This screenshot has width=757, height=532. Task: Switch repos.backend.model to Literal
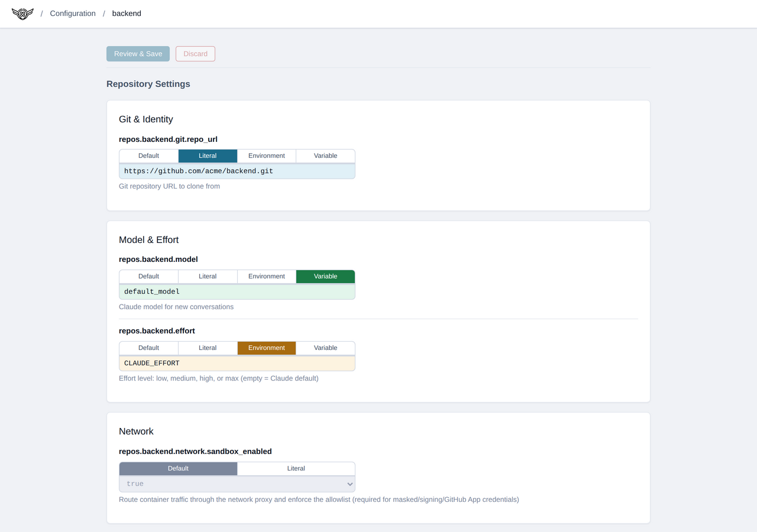click(x=208, y=277)
